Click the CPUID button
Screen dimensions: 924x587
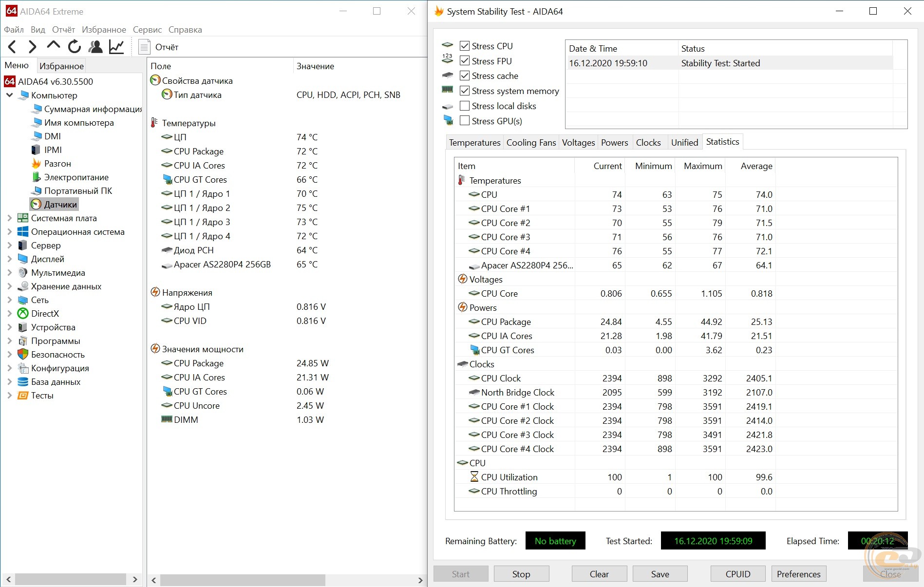pyautogui.click(x=737, y=574)
